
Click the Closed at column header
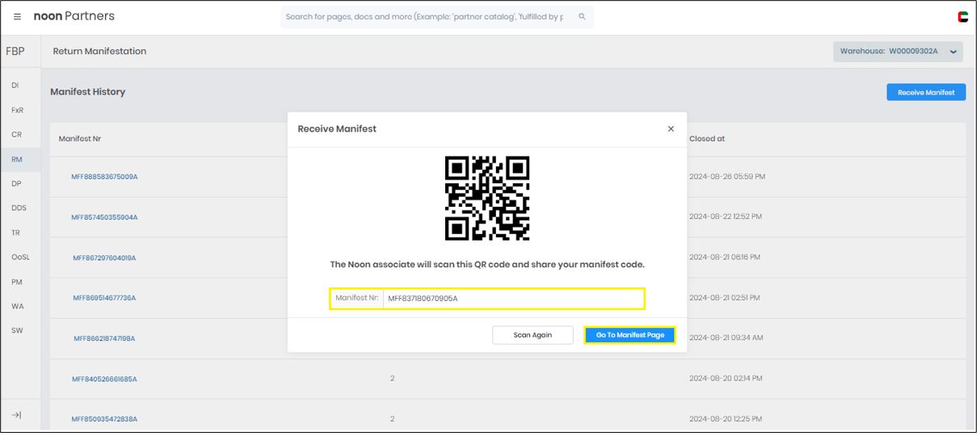click(x=707, y=139)
